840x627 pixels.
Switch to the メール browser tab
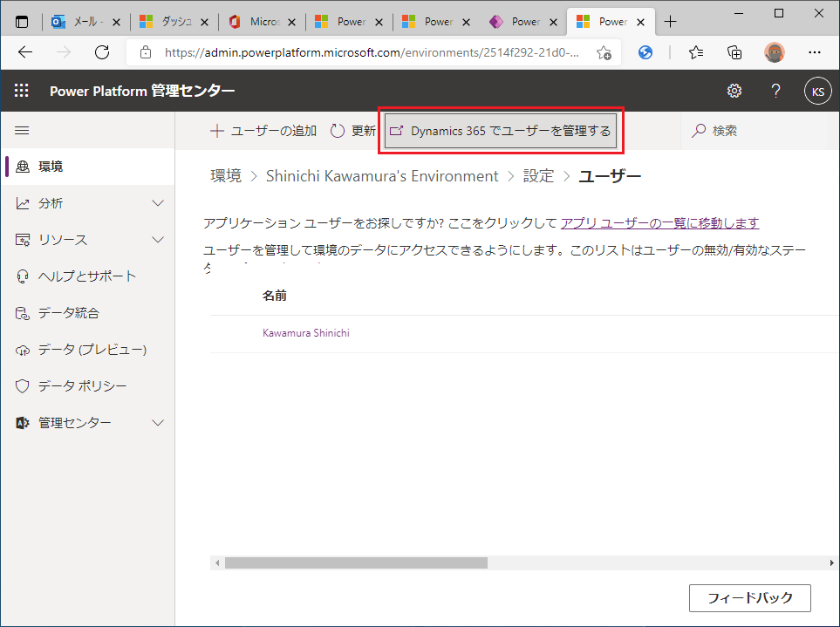pos(85,22)
